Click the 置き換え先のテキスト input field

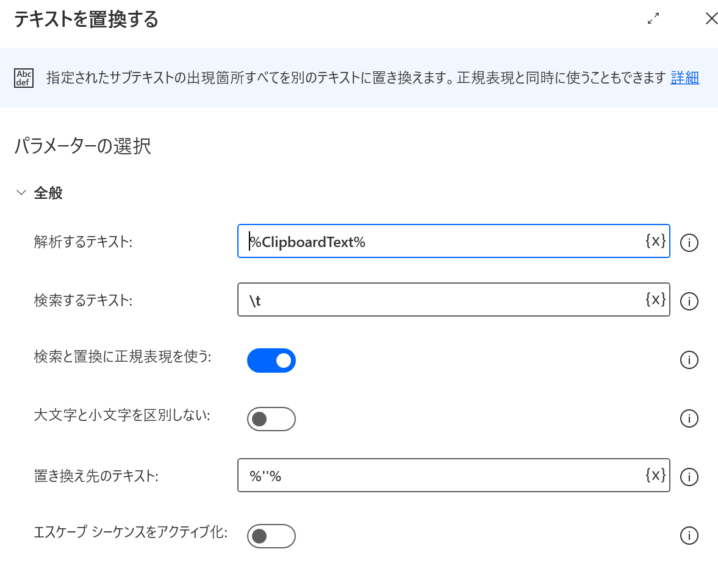[453, 476]
